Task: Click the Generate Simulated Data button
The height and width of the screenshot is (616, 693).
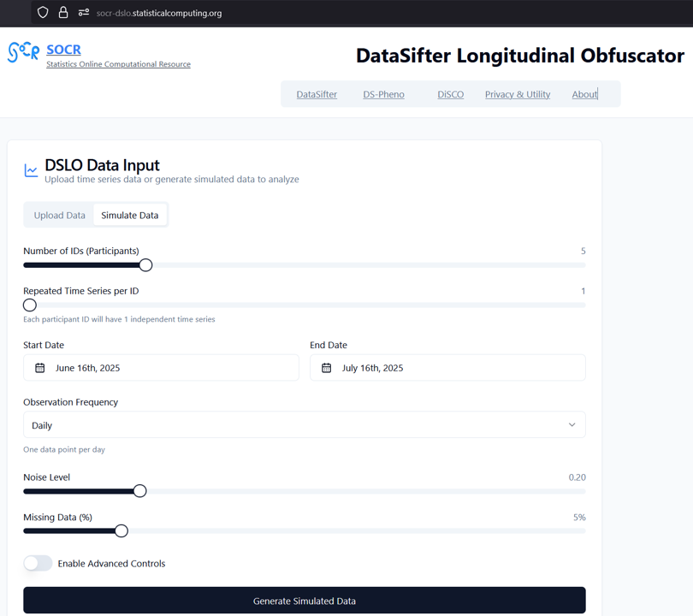Action: pyautogui.click(x=304, y=600)
